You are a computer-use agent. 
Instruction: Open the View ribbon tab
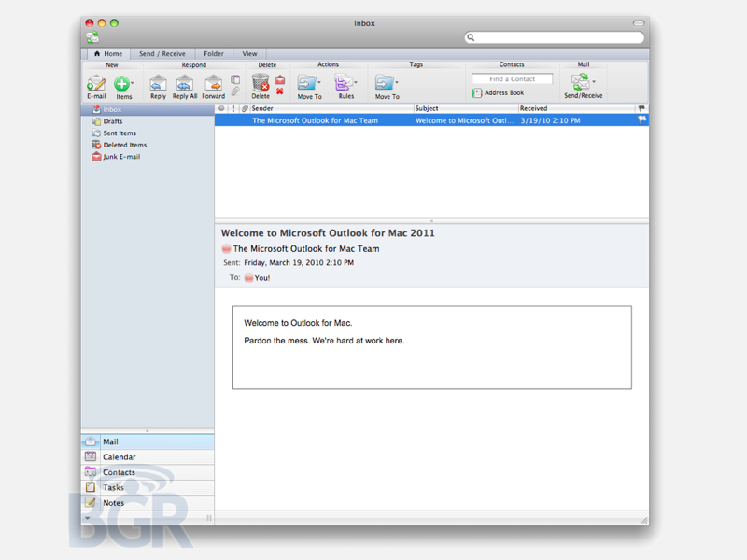[249, 54]
